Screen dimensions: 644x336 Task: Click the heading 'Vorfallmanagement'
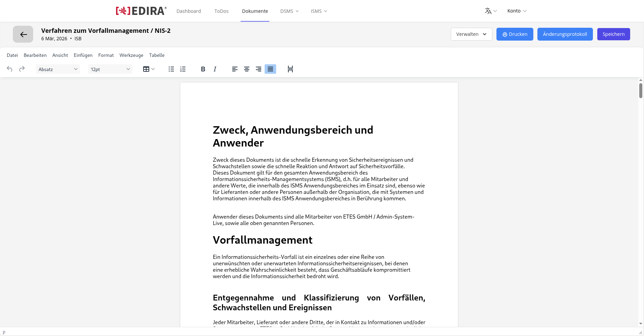coord(263,240)
